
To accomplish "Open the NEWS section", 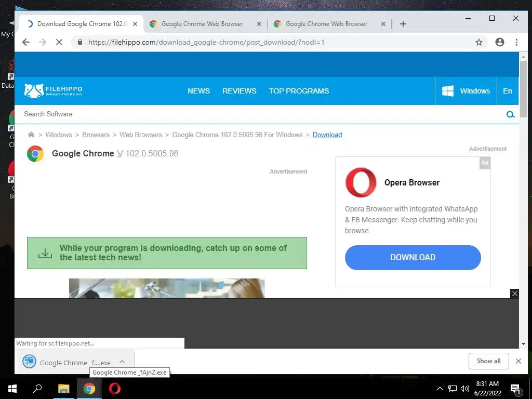I will (199, 91).
